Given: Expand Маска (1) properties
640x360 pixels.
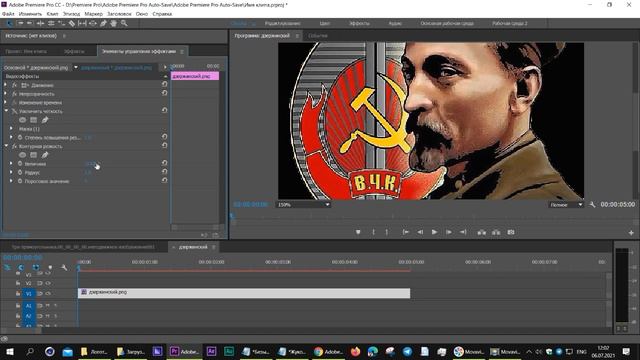Looking at the screenshot, I should (11, 128).
